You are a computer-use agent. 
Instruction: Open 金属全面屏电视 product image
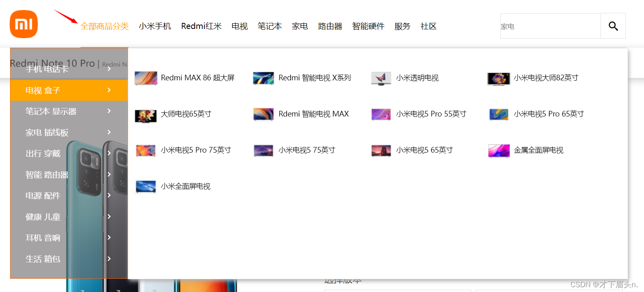499,150
